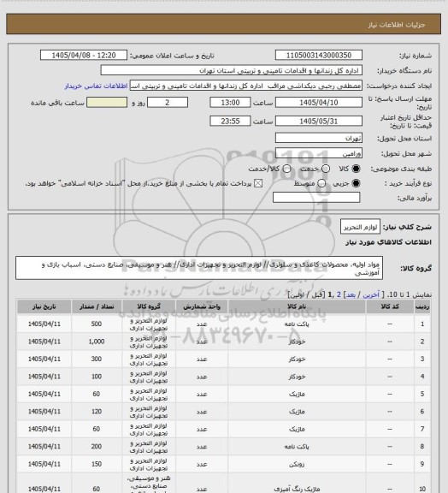The height and width of the screenshot is (493, 448).
Task: Click quantity 1,000 in row 2
Action: (97, 342)
